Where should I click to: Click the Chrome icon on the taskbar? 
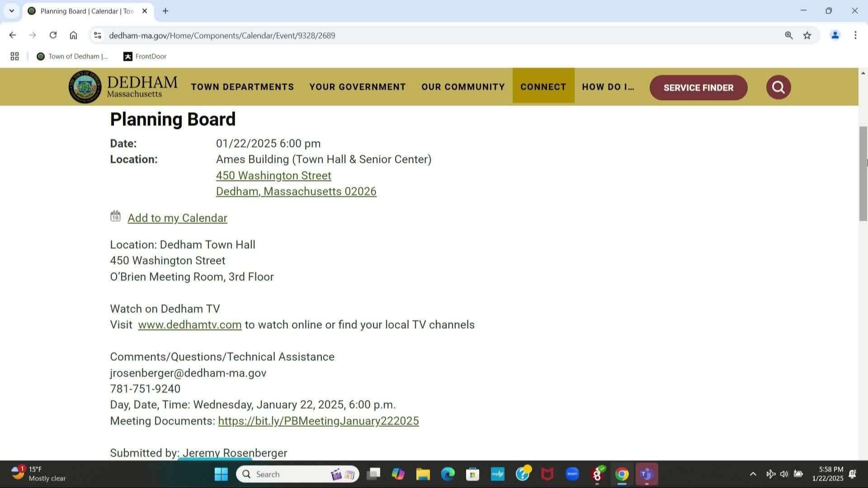click(622, 474)
